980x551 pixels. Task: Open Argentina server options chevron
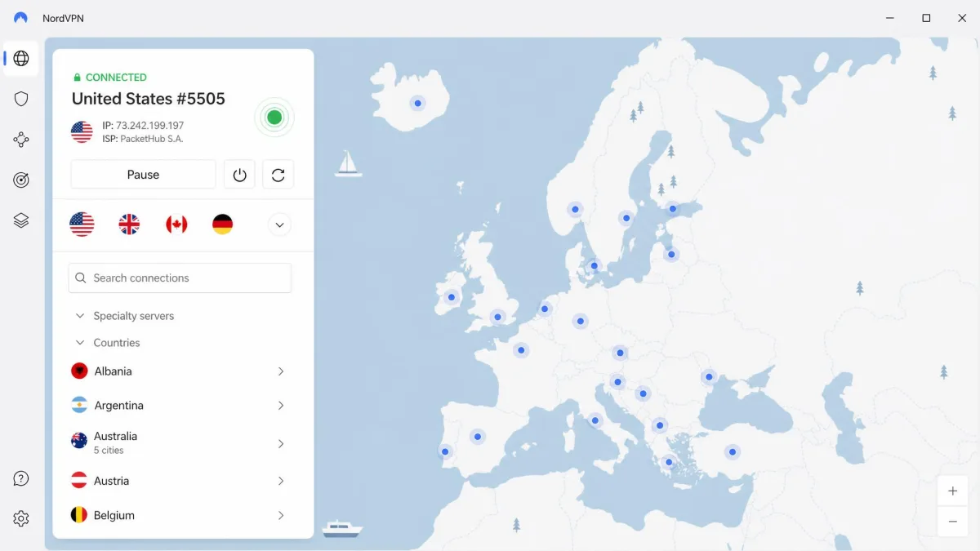pyautogui.click(x=280, y=406)
